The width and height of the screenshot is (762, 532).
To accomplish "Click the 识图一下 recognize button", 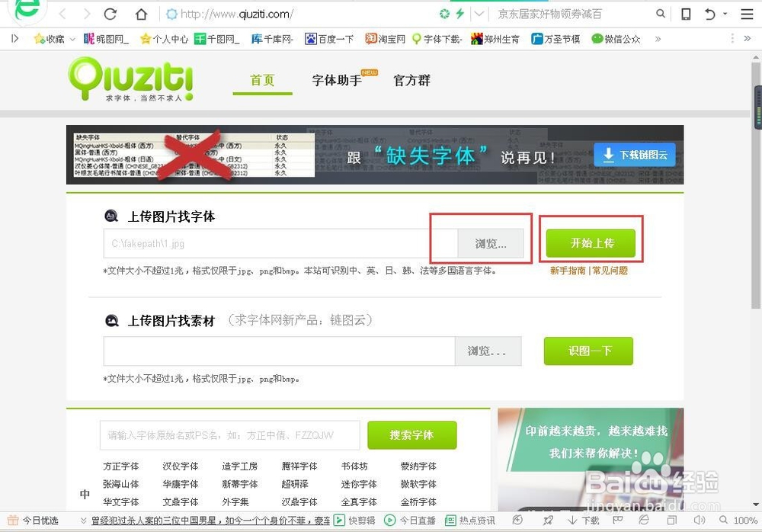I will coord(588,351).
